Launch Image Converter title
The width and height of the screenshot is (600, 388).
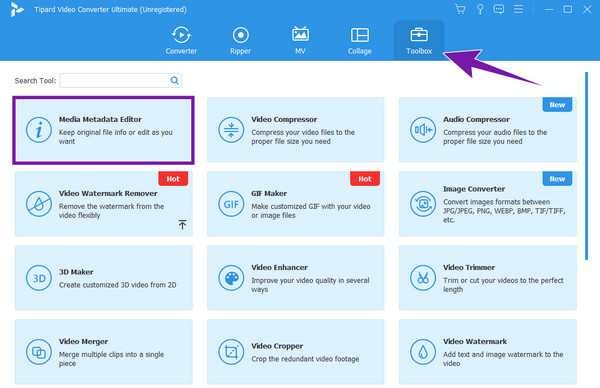click(474, 189)
